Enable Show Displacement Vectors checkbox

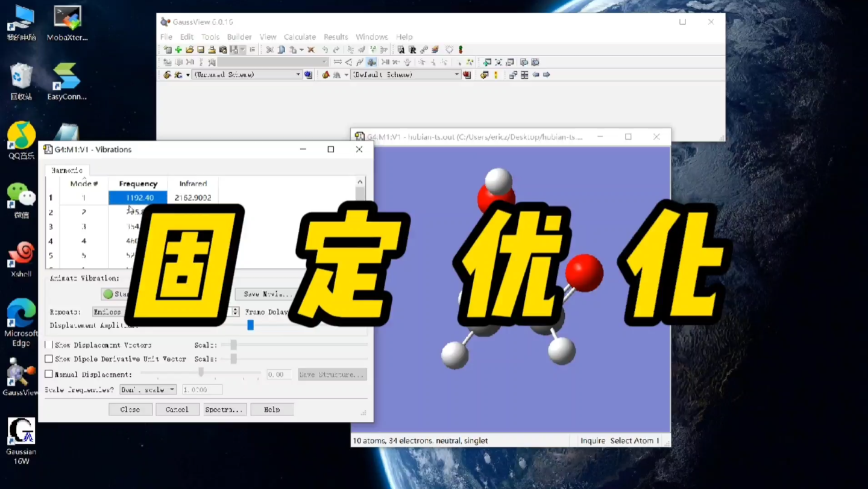point(49,345)
